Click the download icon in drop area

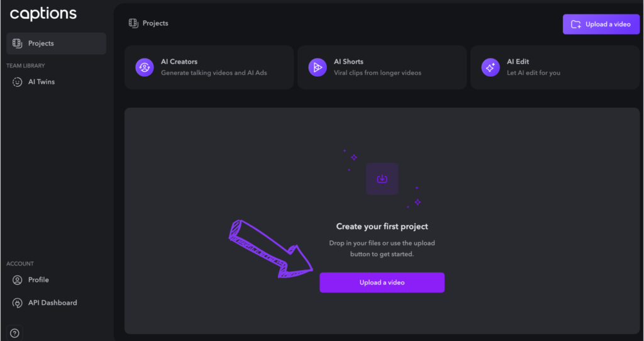pyautogui.click(x=382, y=179)
